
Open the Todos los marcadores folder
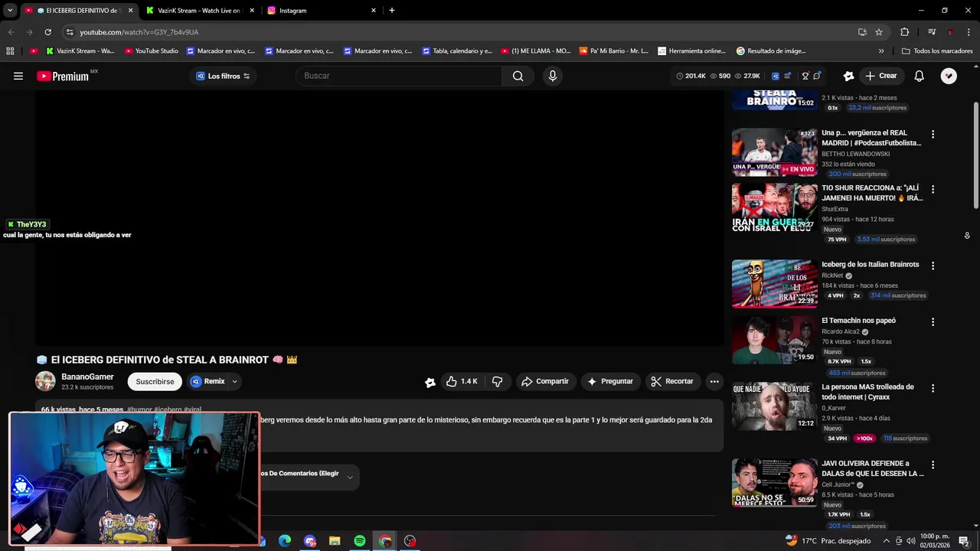pos(937,51)
